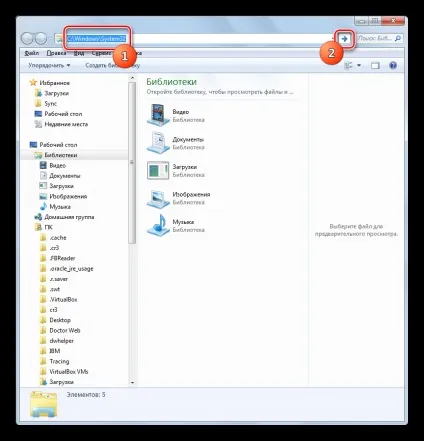Open the Упорядочить dropdown menu
Screen dimensions: 424x441
click(x=49, y=65)
